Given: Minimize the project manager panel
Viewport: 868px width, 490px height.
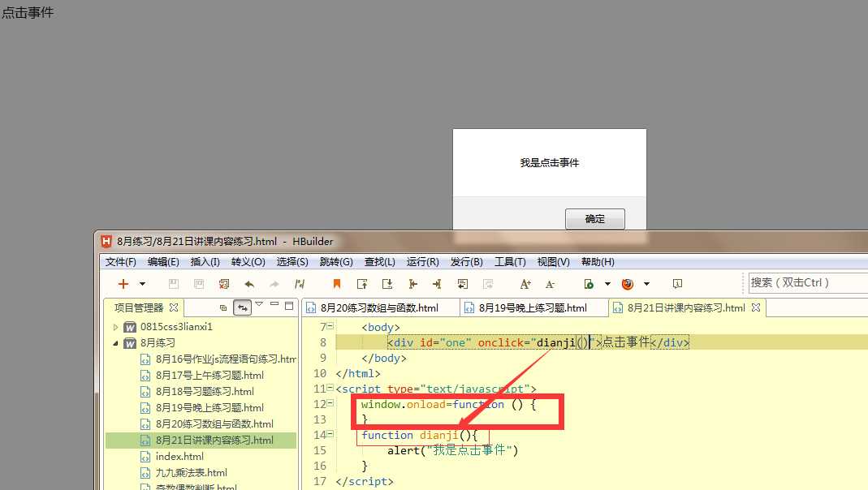Looking at the screenshot, I should pos(274,304).
